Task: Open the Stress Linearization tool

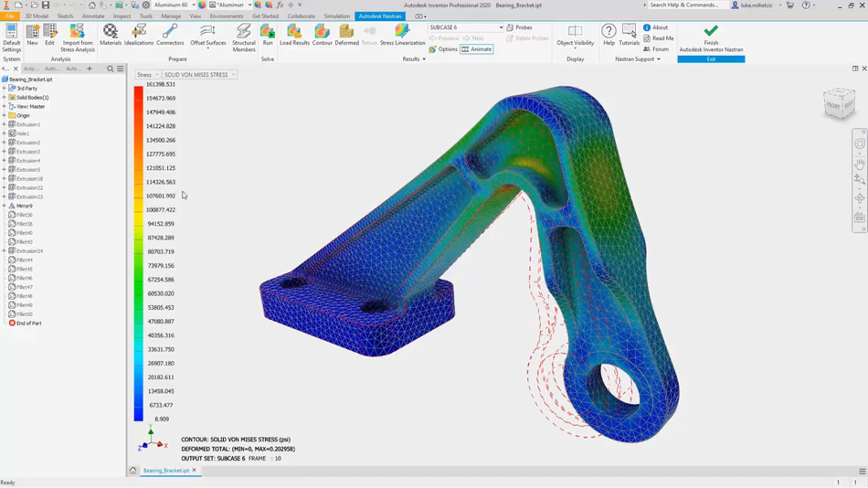Action: [x=402, y=35]
